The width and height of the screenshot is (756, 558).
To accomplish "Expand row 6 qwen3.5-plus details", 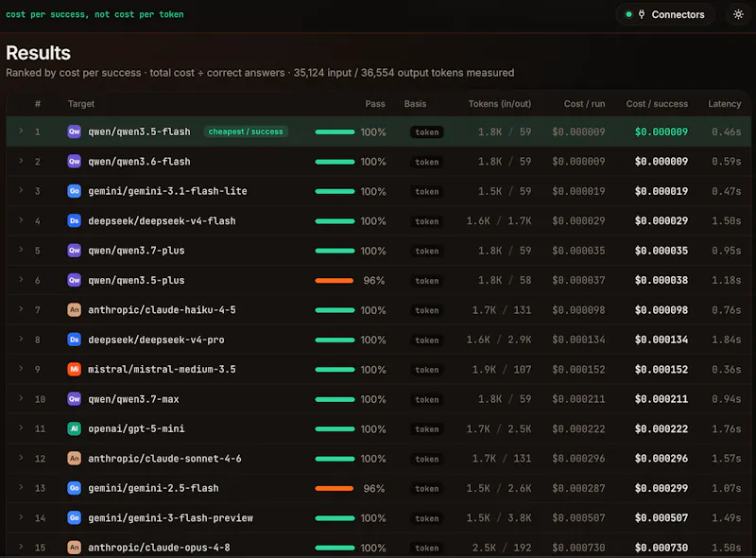I will click(x=21, y=280).
